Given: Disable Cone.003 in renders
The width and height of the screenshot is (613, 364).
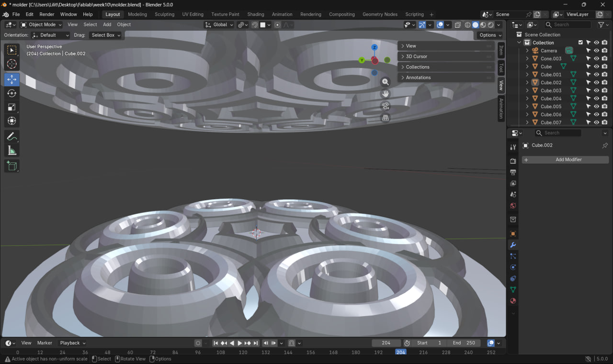Looking at the screenshot, I should pyautogui.click(x=604, y=58).
